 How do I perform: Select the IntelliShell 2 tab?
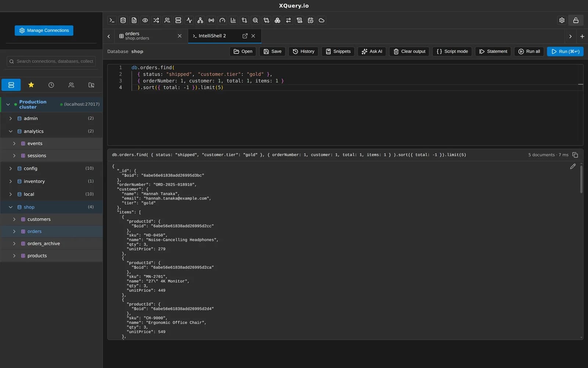(225, 36)
